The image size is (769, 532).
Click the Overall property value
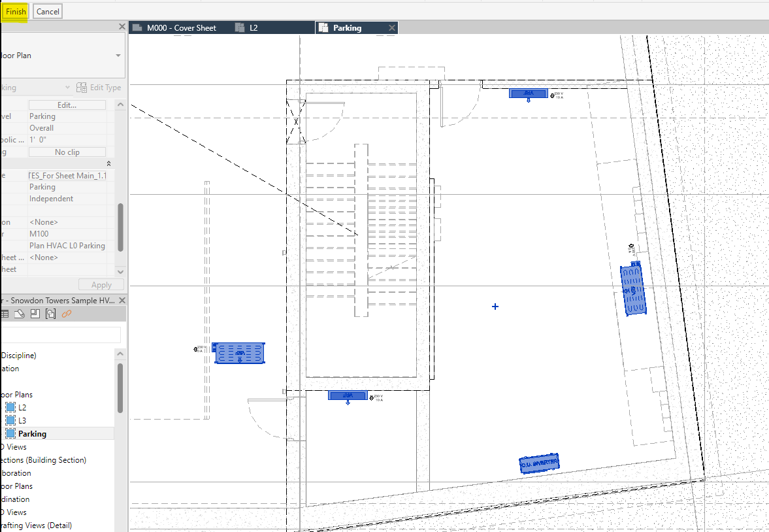tap(41, 128)
